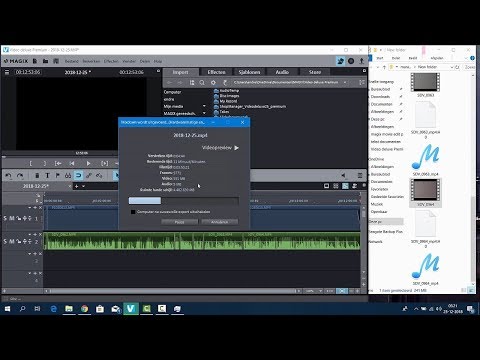Select SDV_0064 video thumbnail in Explorer
This screenshot has width=480, height=360.
[425, 190]
